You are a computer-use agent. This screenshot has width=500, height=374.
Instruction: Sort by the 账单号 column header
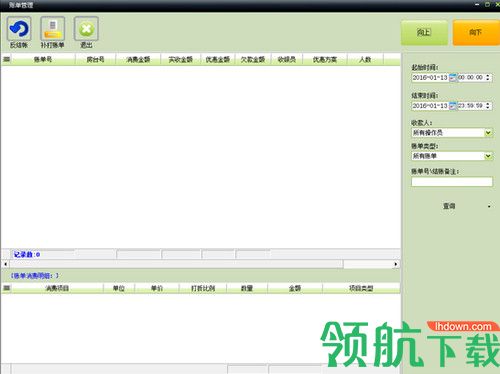43,59
